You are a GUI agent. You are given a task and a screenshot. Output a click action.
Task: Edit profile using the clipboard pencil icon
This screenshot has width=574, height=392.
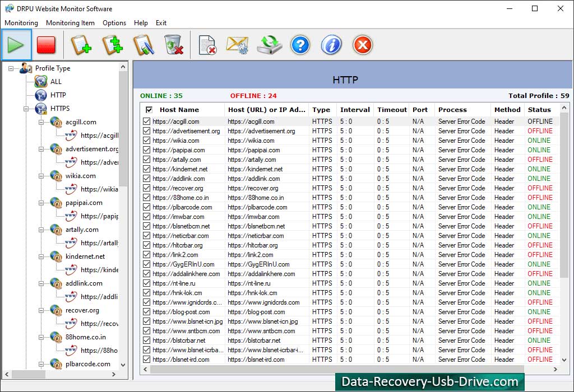[143, 45]
